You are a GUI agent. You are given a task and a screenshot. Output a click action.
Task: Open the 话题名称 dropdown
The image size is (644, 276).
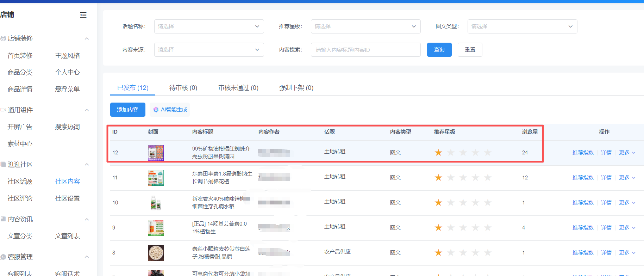(209, 26)
